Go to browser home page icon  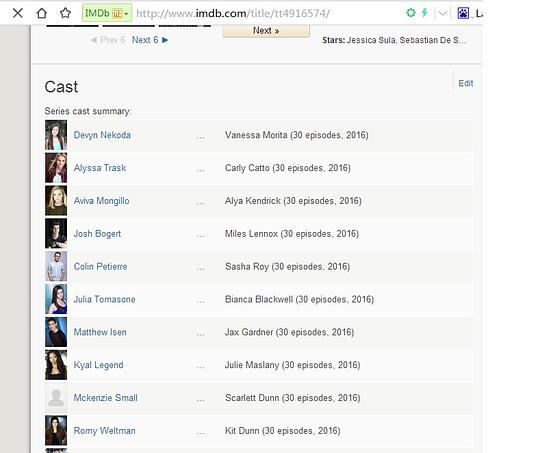(x=42, y=13)
